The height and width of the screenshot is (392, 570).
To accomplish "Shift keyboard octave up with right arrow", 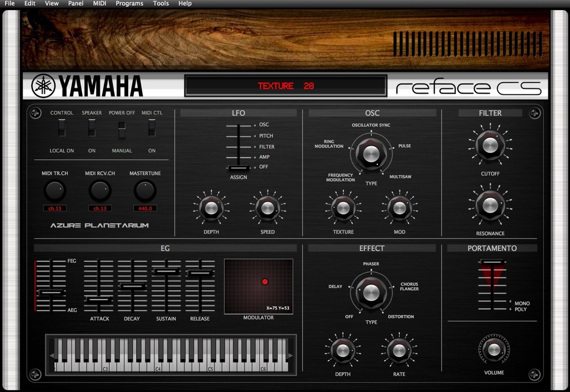I will point(290,355).
